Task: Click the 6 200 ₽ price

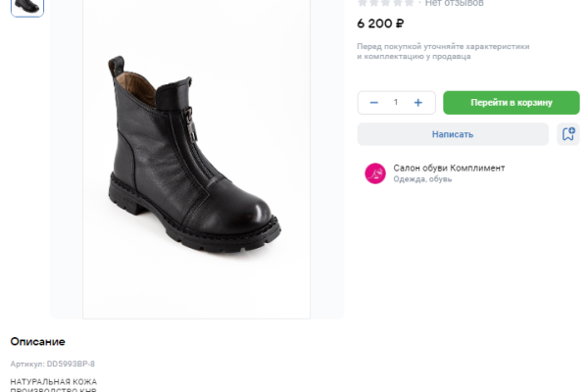Action: click(380, 23)
